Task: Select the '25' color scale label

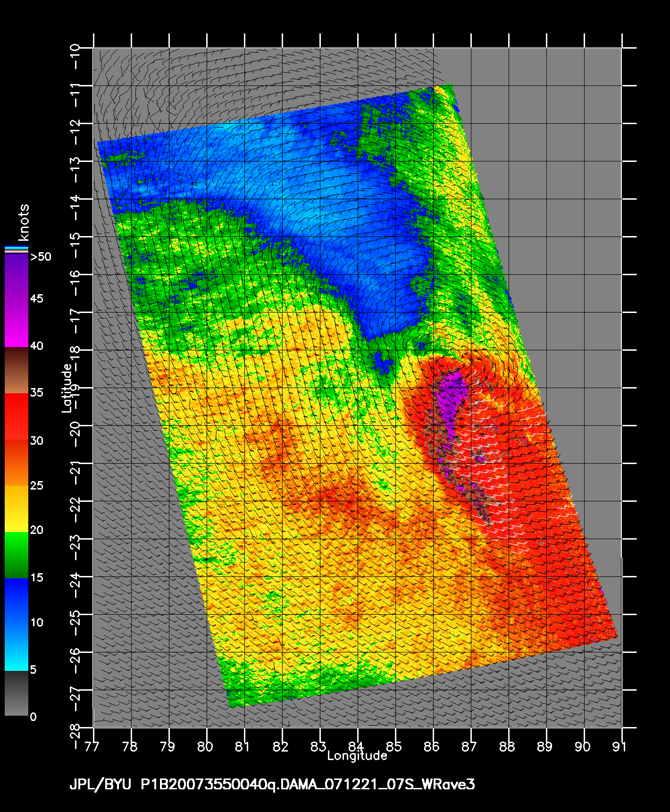Action: coord(36,486)
